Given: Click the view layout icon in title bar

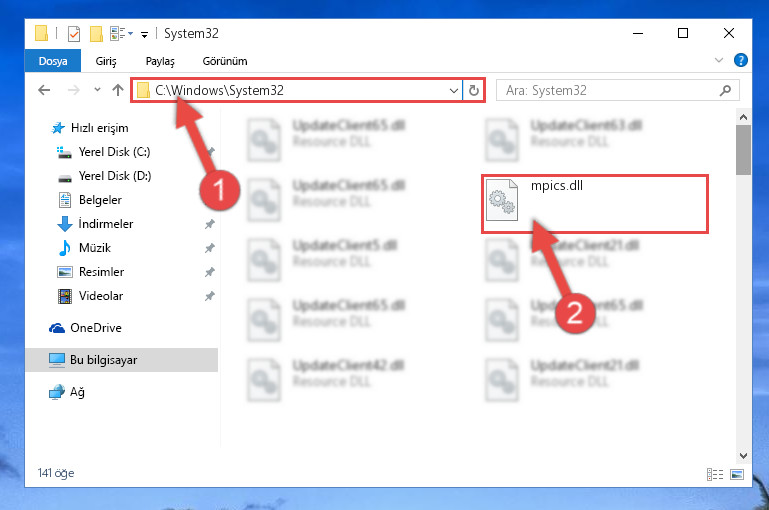Looking at the screenshot, I should pyautogui.click(x=118, y=33).
